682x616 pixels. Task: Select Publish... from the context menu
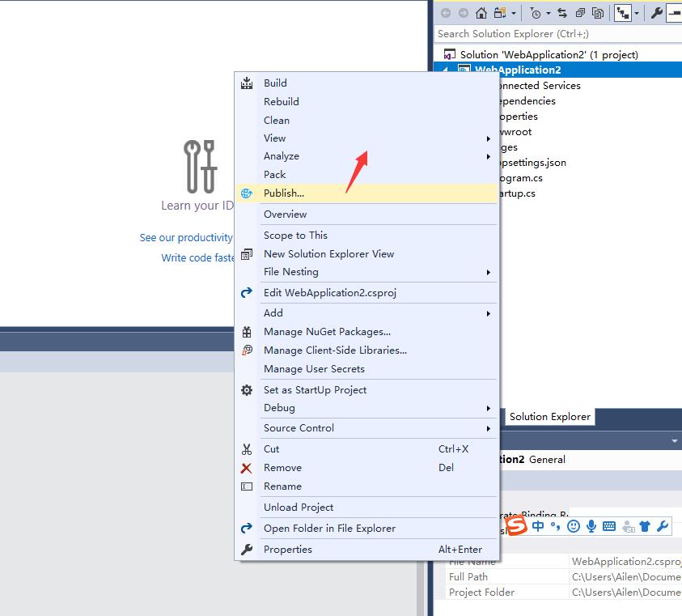[284, 193]
